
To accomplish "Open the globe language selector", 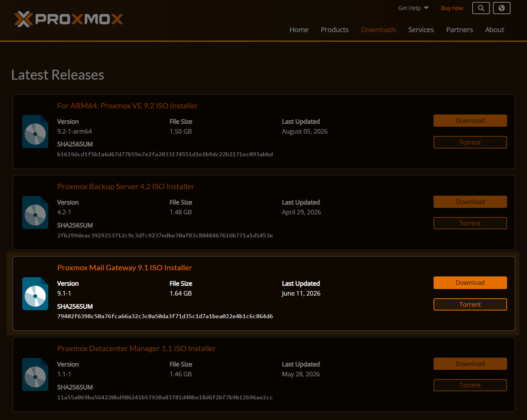I will coord(502,8).
